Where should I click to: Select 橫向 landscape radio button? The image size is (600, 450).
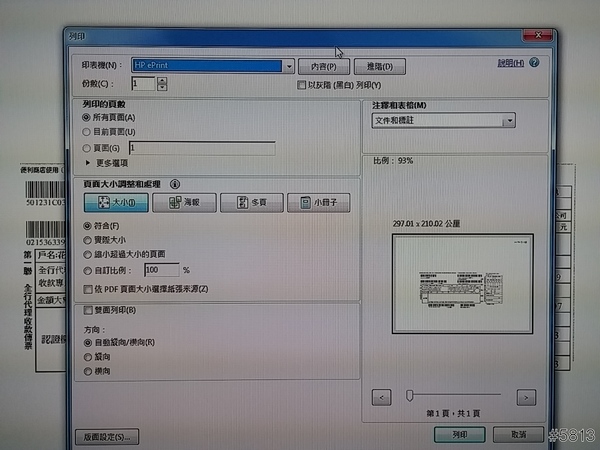point(88,371)
